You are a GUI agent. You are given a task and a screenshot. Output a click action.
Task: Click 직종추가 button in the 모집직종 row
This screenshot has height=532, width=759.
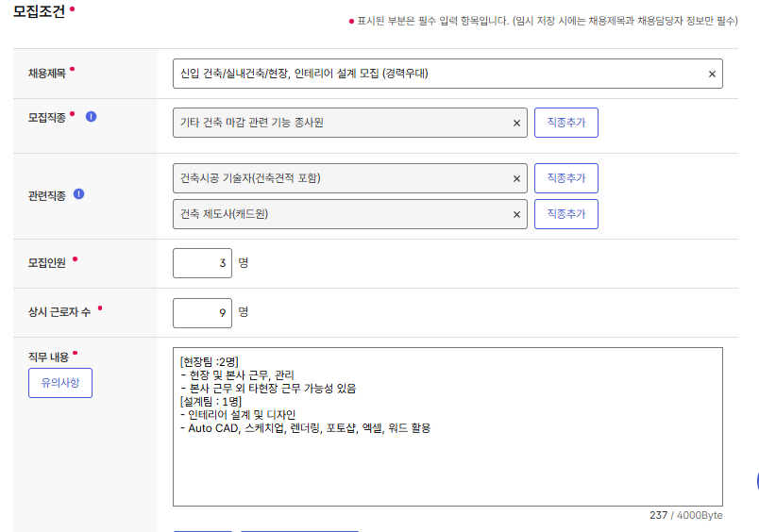[x=565, y=123]
